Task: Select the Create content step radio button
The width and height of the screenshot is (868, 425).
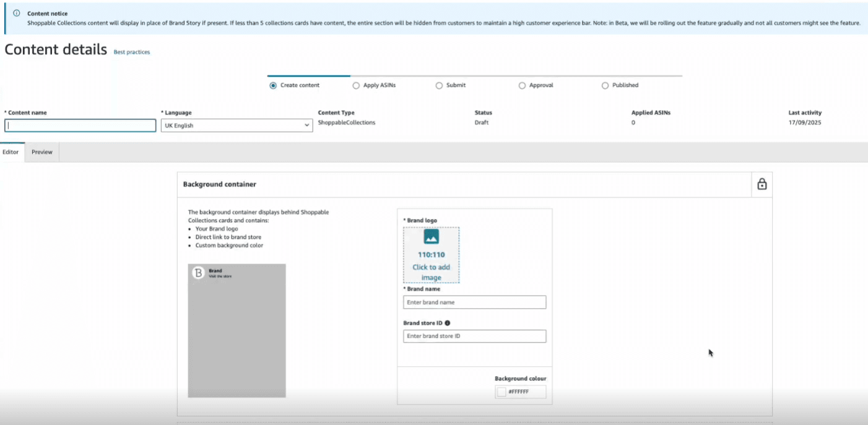Action: pos(273,85)
